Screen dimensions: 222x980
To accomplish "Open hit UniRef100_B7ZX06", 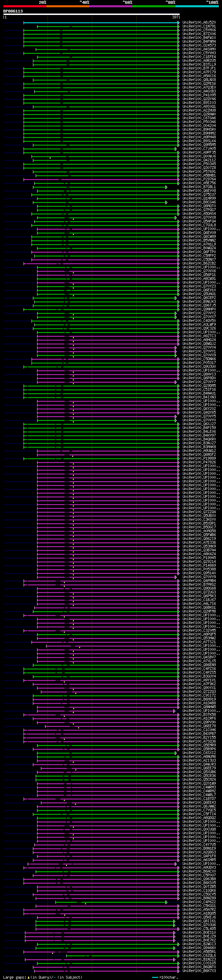I will (x=199, y=34).
